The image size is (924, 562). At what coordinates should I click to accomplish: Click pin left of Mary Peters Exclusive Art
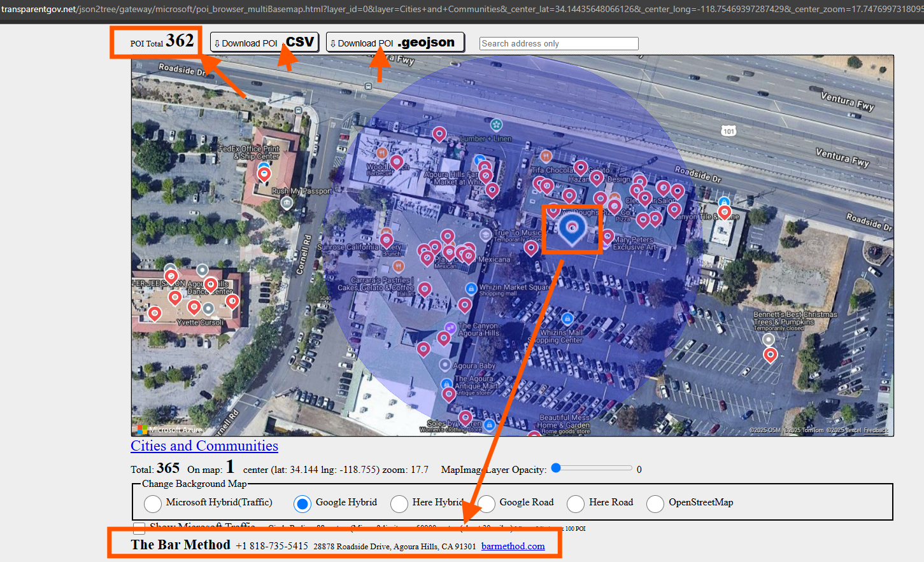tap(608, 238)
